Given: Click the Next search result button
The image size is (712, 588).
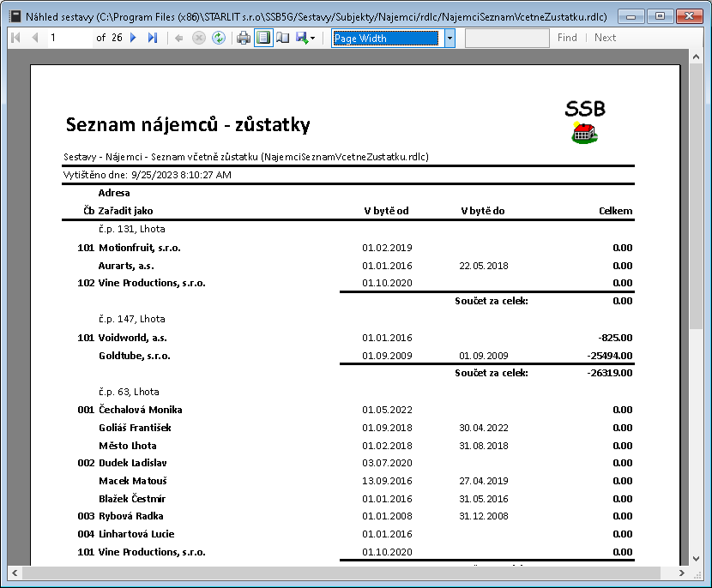Looking at the screenshot, I should coord(605,38).
